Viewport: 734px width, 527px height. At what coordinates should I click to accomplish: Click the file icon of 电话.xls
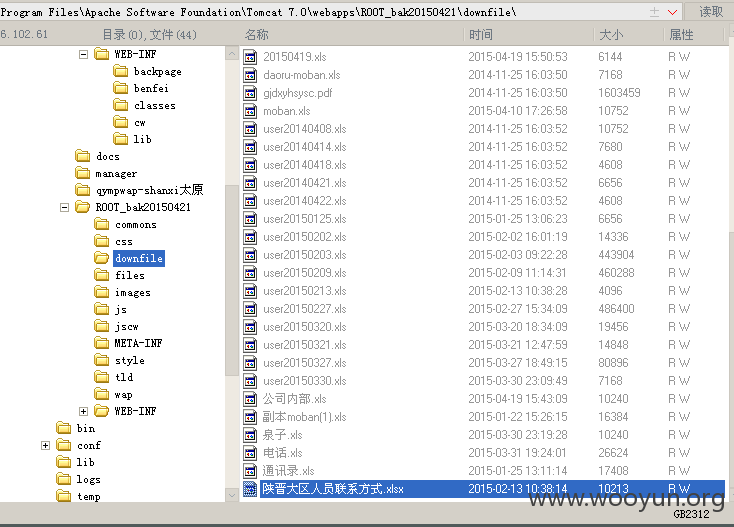pyautogui.click(x=250, y=453)
